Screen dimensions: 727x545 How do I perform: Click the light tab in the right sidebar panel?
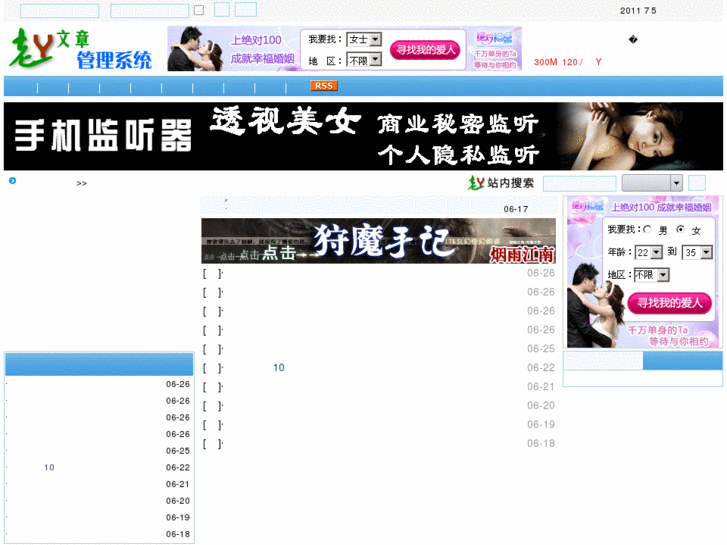[603, 360]
